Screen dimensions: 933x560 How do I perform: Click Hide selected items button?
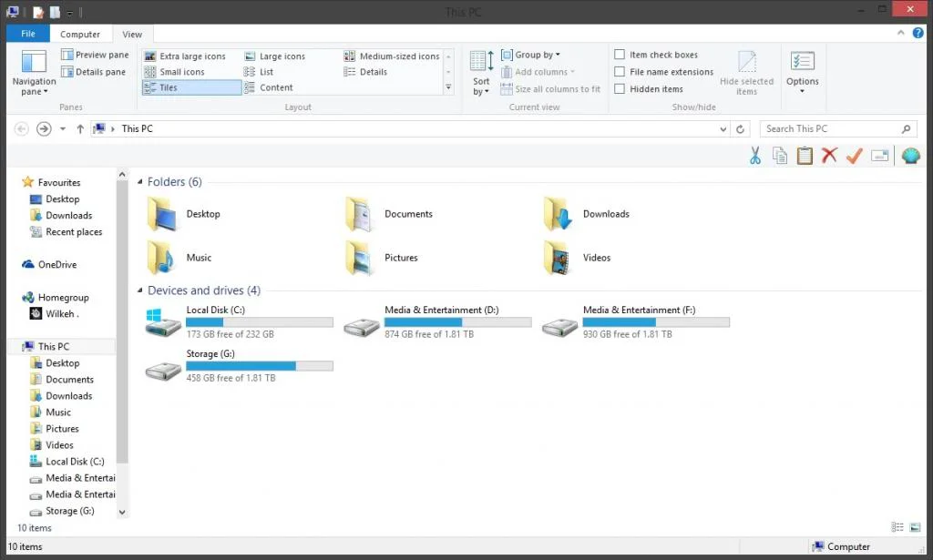pos(746,73)
